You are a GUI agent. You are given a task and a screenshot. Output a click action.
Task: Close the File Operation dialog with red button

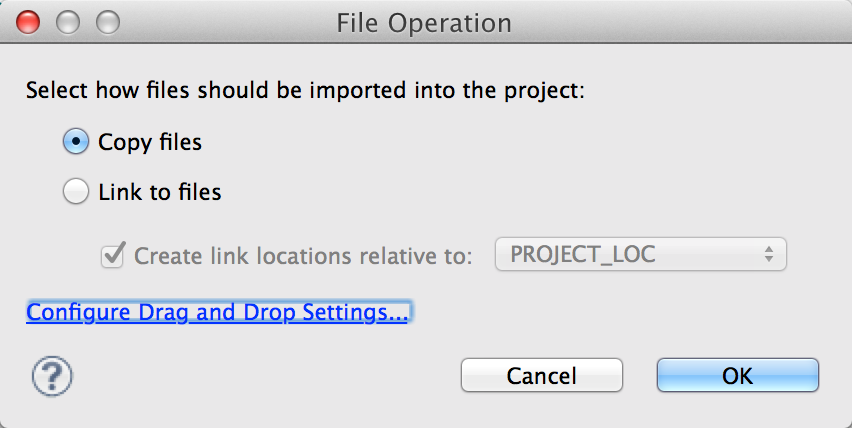(x=28, y=23)
